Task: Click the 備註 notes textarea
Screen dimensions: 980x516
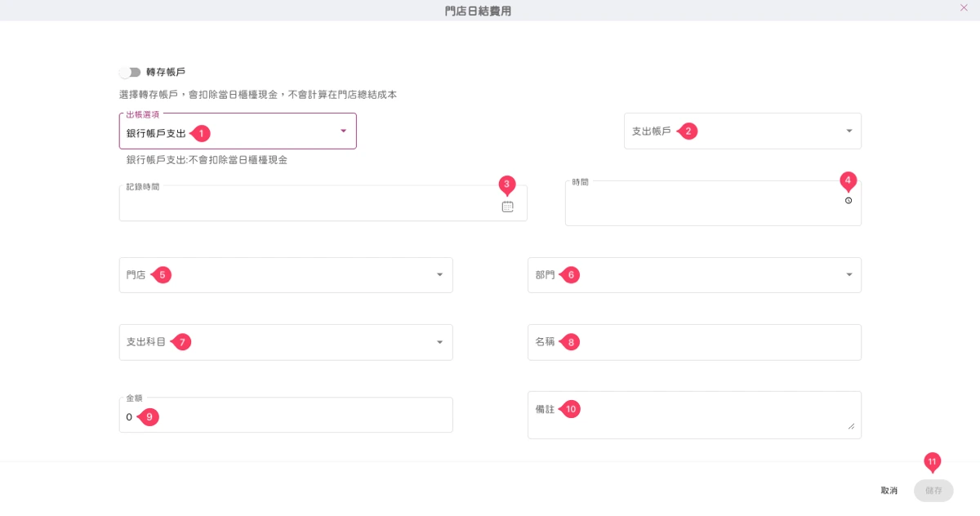Action: click(x=694, y=415)
